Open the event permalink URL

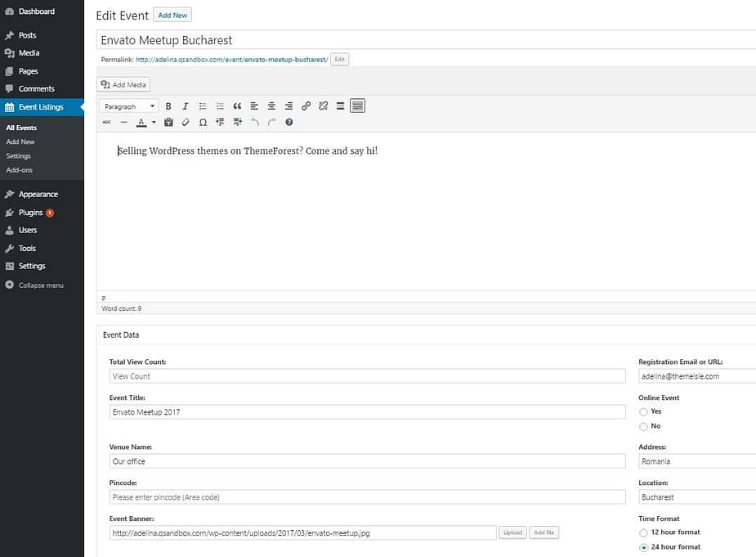tap(231, 60)
